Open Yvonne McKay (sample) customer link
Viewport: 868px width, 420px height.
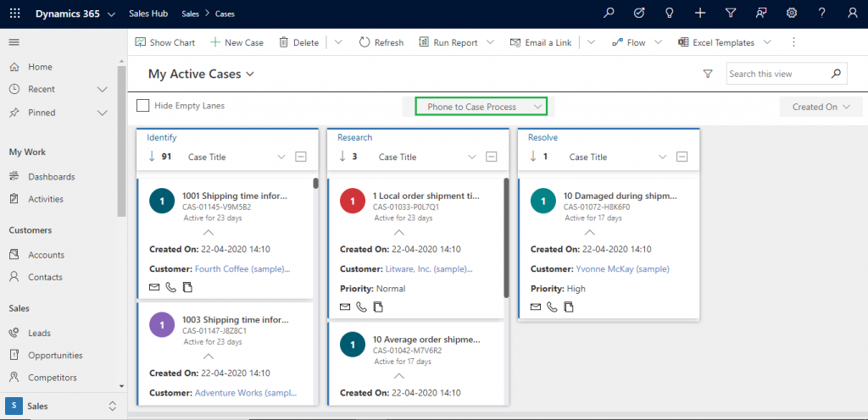point(623,269)
